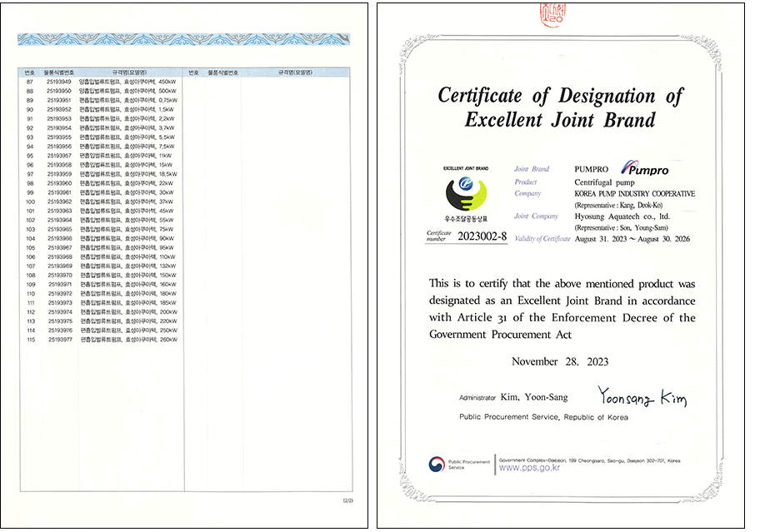Click the Government Complex-Daejeon address line

click(x=589, y=460)
